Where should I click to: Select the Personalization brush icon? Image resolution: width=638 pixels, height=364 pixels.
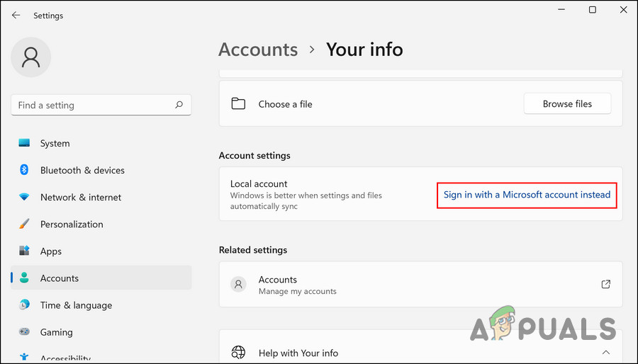24,224
